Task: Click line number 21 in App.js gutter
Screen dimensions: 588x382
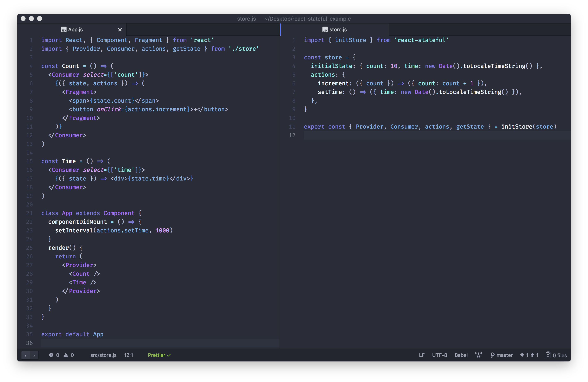Action: pyautogui.click(x=29, y=213)
